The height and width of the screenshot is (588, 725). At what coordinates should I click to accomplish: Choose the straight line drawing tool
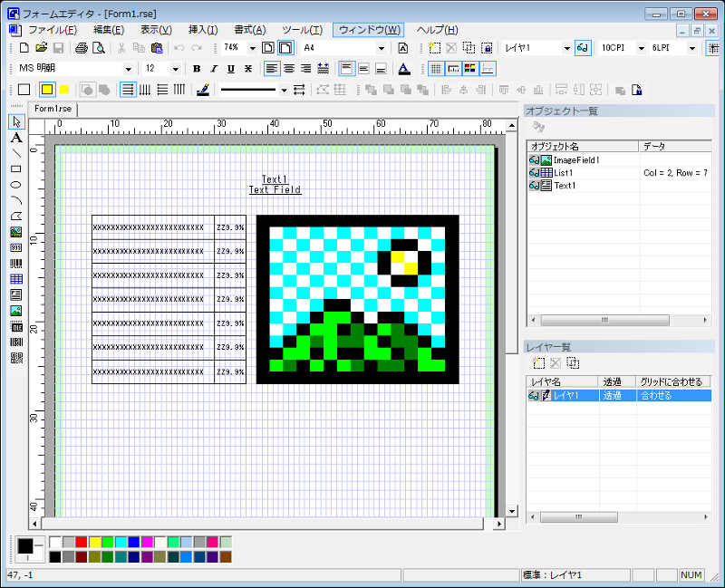[16, 153]
